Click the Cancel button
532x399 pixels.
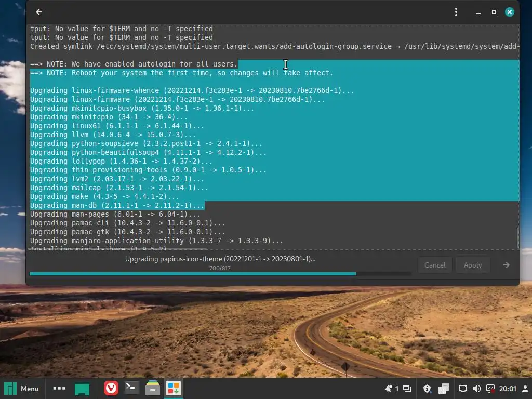pyautogui.click(x=435, y=265)
